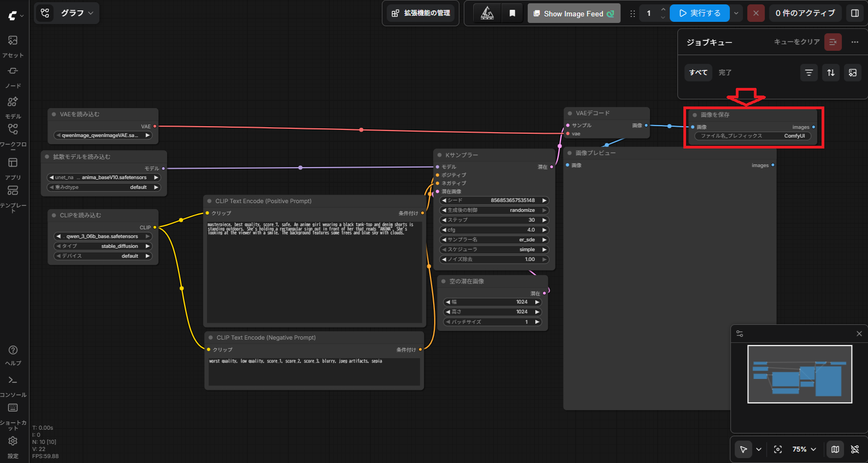Select the 完了 tab in job queue
The width and height of the screenshot is (868, 463).
pos(725,73)
